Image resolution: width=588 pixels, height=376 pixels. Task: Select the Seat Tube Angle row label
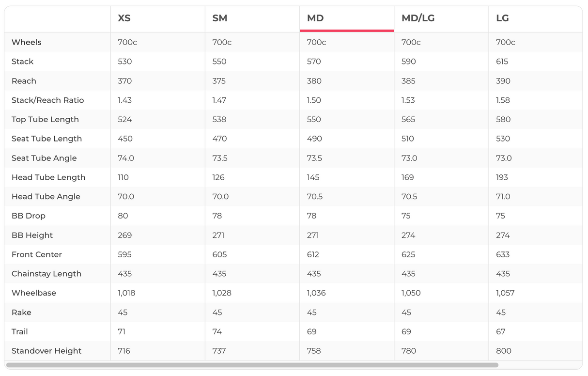(x=44, y=158)
